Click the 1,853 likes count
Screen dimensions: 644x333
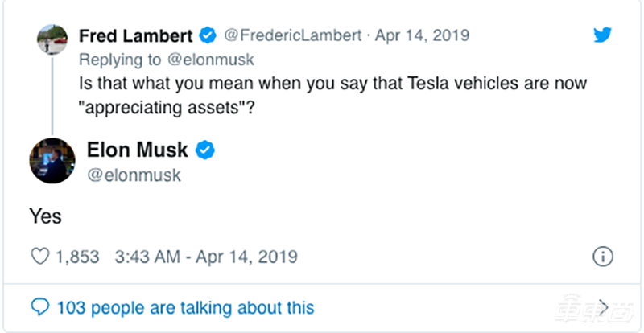click(77, 257)
